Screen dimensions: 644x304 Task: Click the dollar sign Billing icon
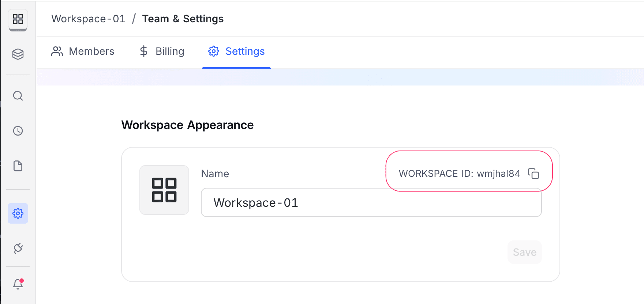point(143,52)
